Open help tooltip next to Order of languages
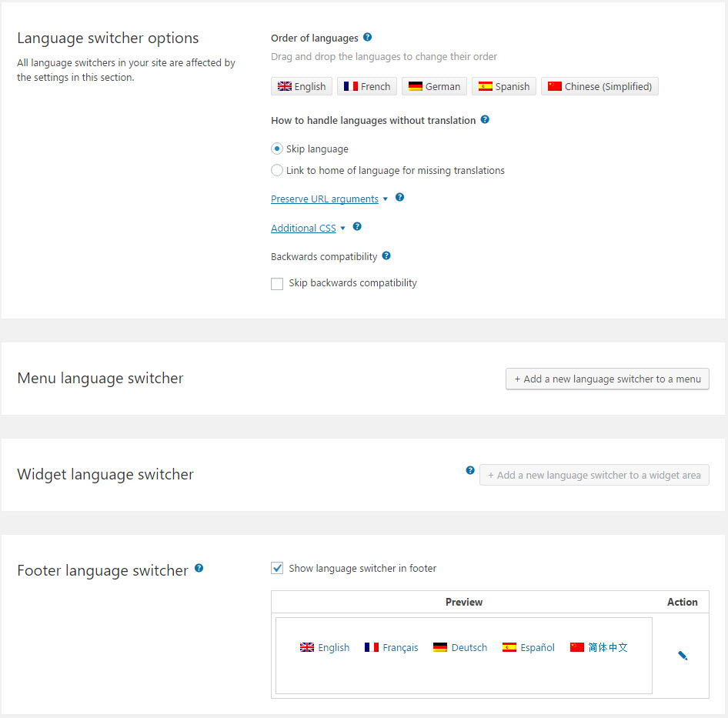This screenshot has width=728, height=718. point(367,38)
